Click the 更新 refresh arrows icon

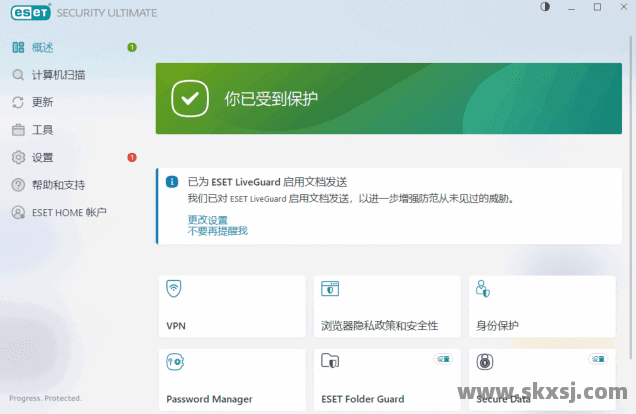click(18, 102)
